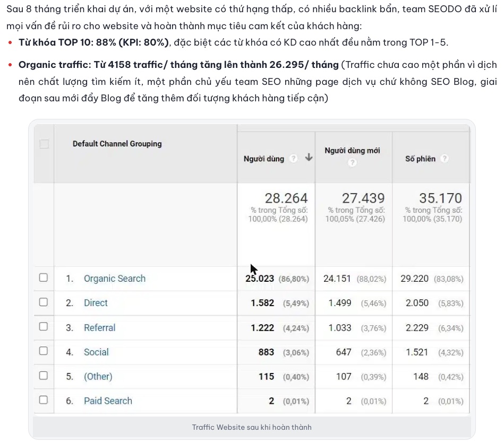Click the help icon next to Số phiên

coord(445,158)
